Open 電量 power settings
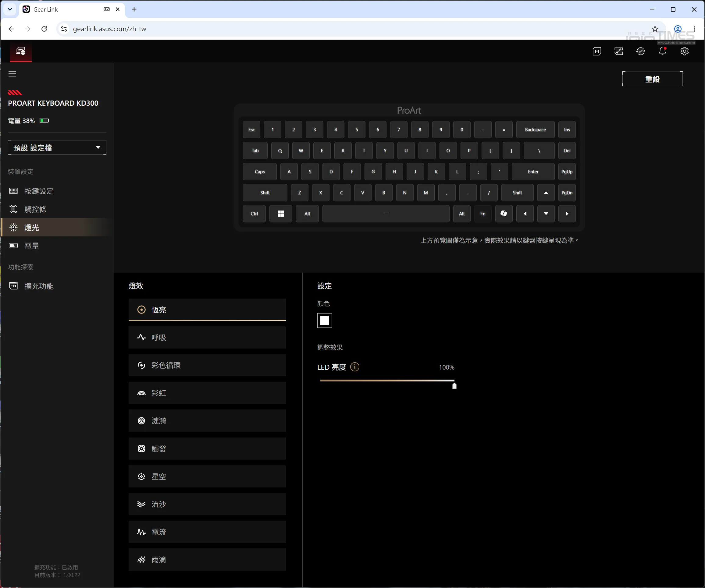The width and height of the screenshot is (705, 588). [57, 246]
